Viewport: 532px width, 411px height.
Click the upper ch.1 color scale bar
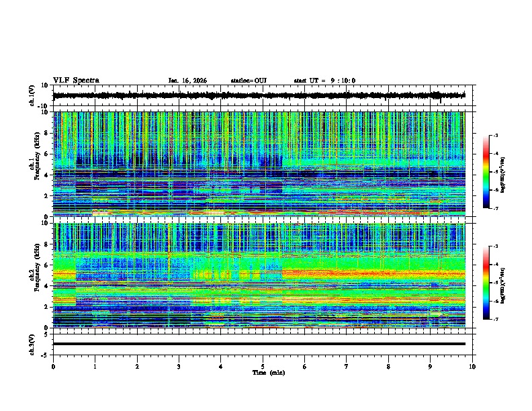point(486,172)
